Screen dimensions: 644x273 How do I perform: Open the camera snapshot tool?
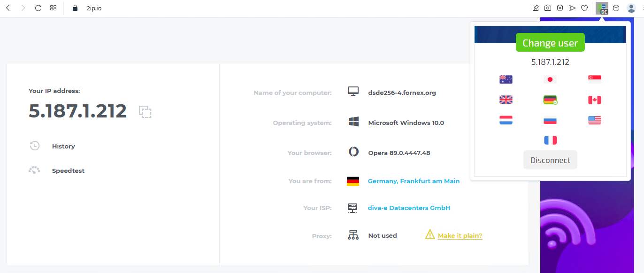click(x=548, y=8)
